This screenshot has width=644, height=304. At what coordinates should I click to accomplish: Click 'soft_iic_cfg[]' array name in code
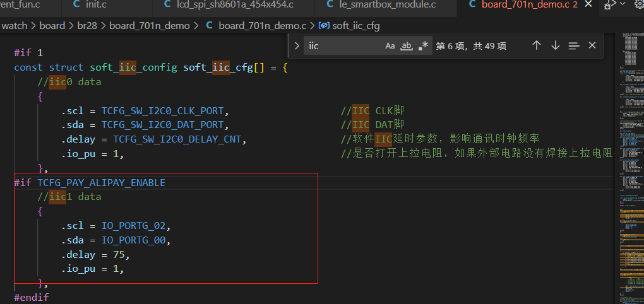coord(224,67)
